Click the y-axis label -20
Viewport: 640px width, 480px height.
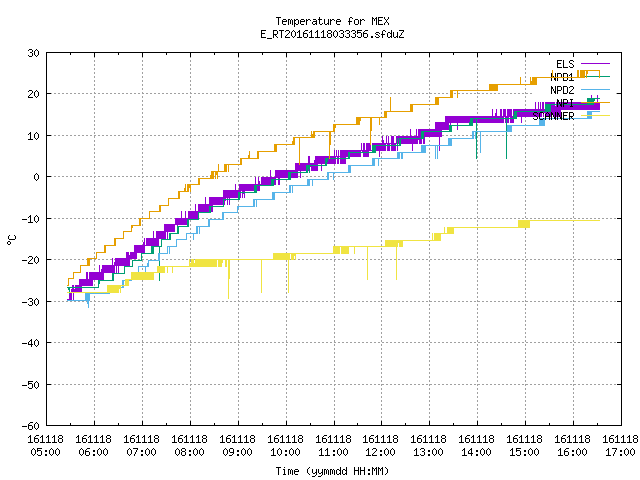pyautogui.click(x=31, y=260)
